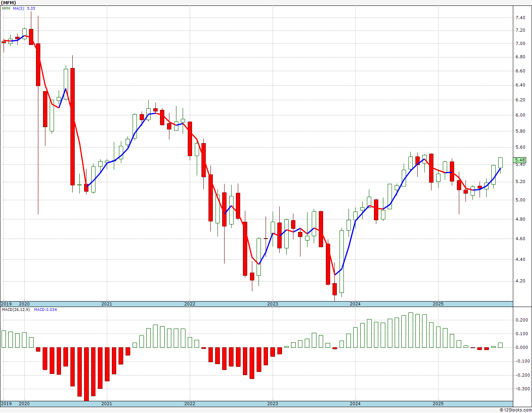Click the 7.20 price axis label

(520, 30)
